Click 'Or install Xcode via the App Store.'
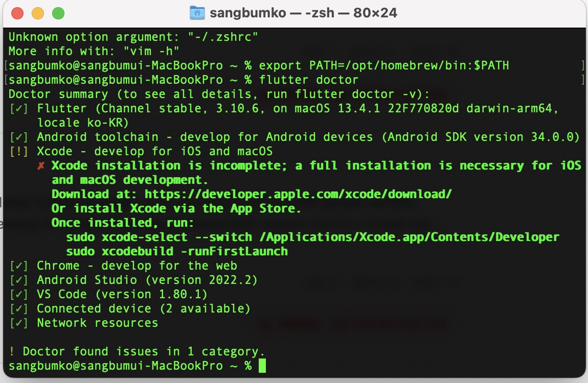Viewport: 588px width, 383px height. [x=176, y=208]
